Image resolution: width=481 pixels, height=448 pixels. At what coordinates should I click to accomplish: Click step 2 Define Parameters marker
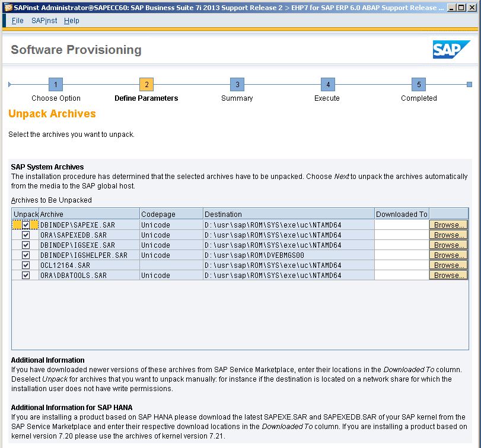click(146, 85)
